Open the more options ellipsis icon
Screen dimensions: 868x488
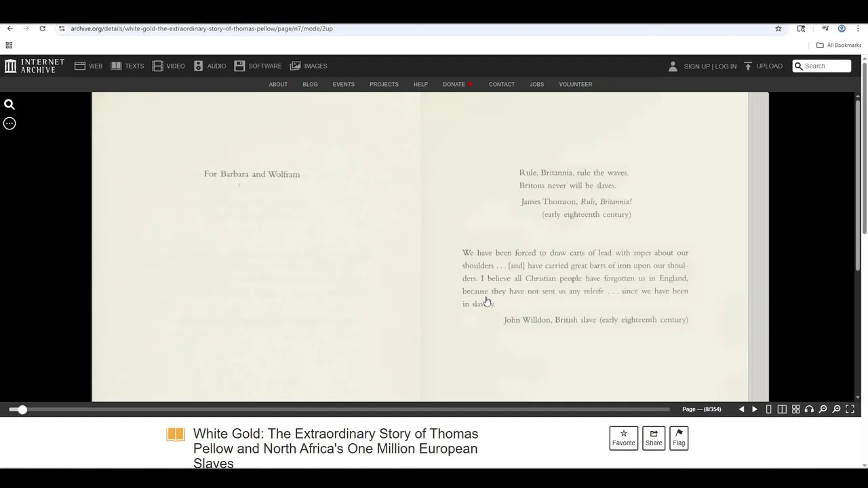point(9,123)
